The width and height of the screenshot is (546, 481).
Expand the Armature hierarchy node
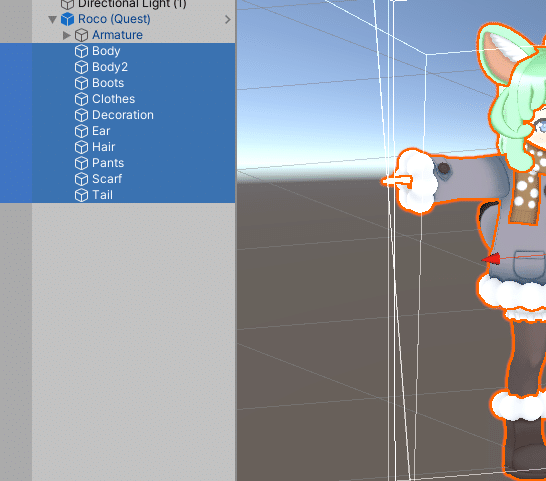tap(66, 35)
